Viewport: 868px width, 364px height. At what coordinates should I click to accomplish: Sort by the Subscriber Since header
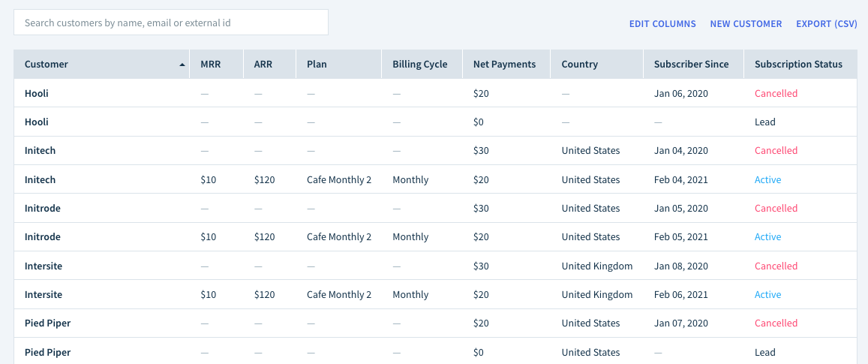click(692, 65)
